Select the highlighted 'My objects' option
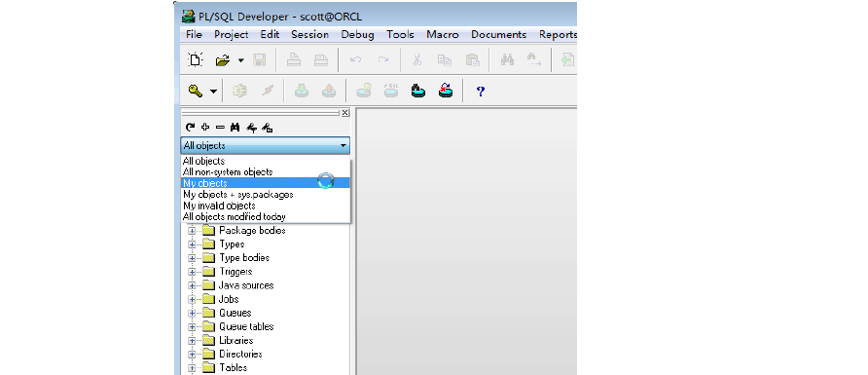This screenshot has height=375, width=868. 266,183
